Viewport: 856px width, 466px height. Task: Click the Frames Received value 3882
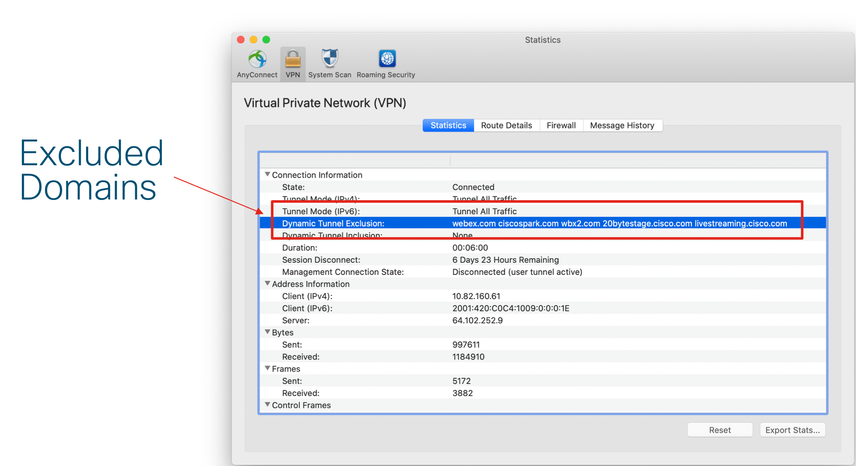462,393
